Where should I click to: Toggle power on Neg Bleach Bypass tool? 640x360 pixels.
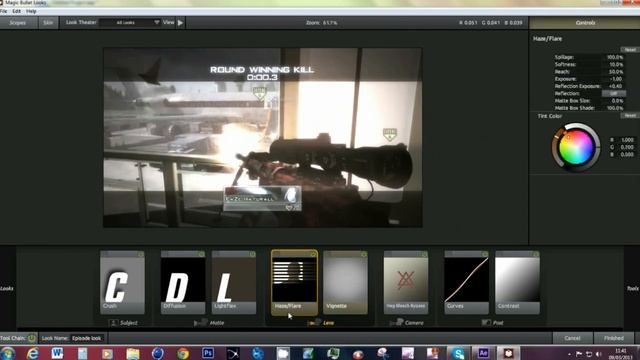pos(424,254)
